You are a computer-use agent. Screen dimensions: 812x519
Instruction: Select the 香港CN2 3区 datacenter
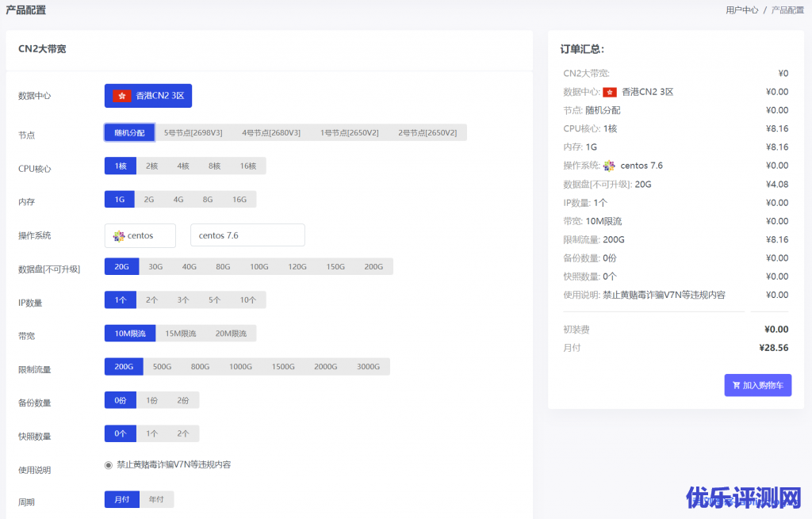[x=148, y=96]
